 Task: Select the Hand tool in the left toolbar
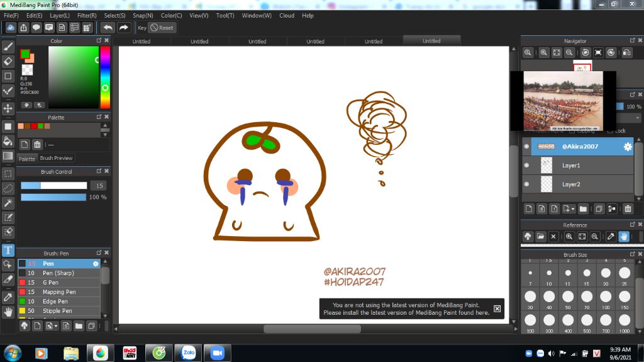point(8,312)
